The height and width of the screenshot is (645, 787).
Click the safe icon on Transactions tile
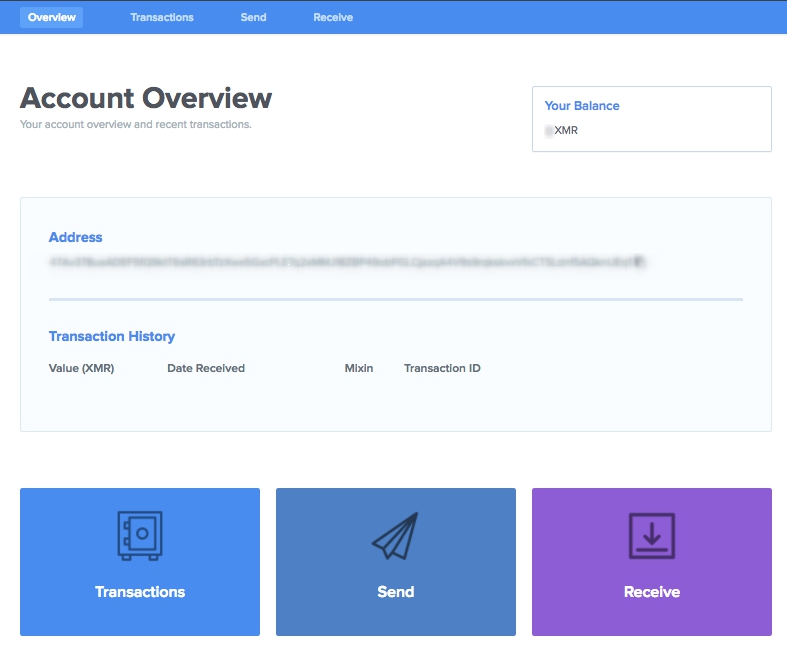click(139, 535)
